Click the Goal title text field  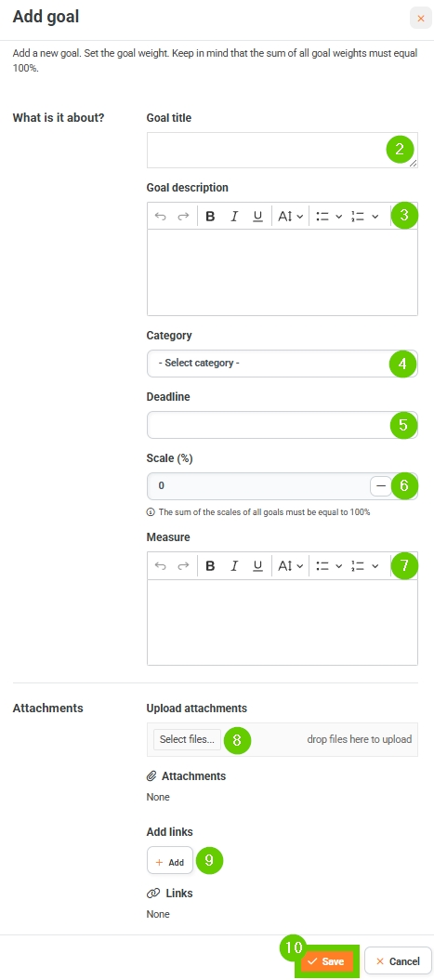pos(283,150)
